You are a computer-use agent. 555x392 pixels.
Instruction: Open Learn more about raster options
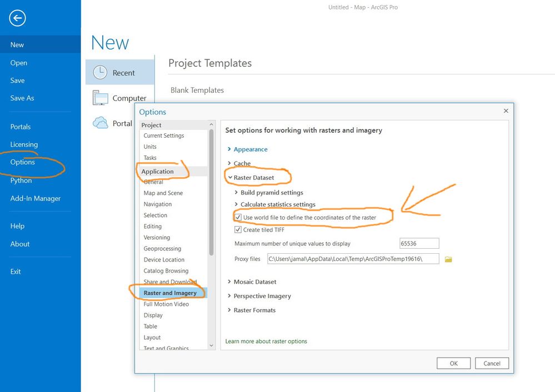point(266,341)
